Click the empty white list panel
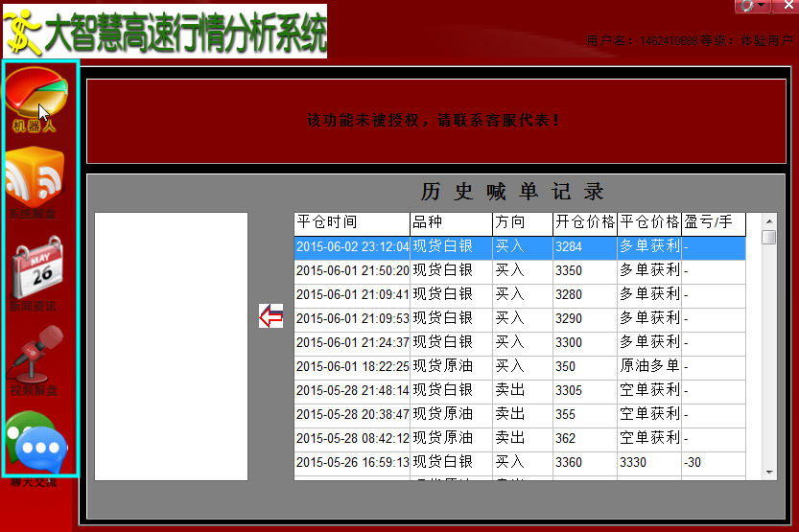This screenshot has width=799, height=532. (171, 346)
